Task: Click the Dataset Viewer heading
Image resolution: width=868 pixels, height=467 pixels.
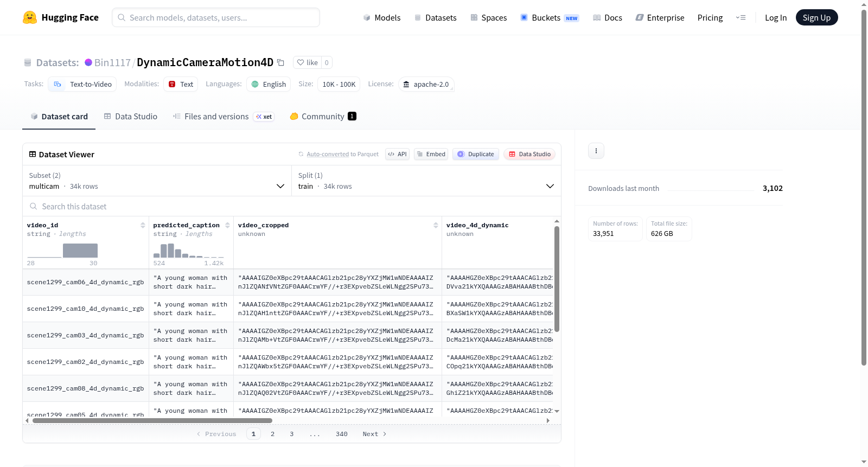Action: click(x=61, y=155)
